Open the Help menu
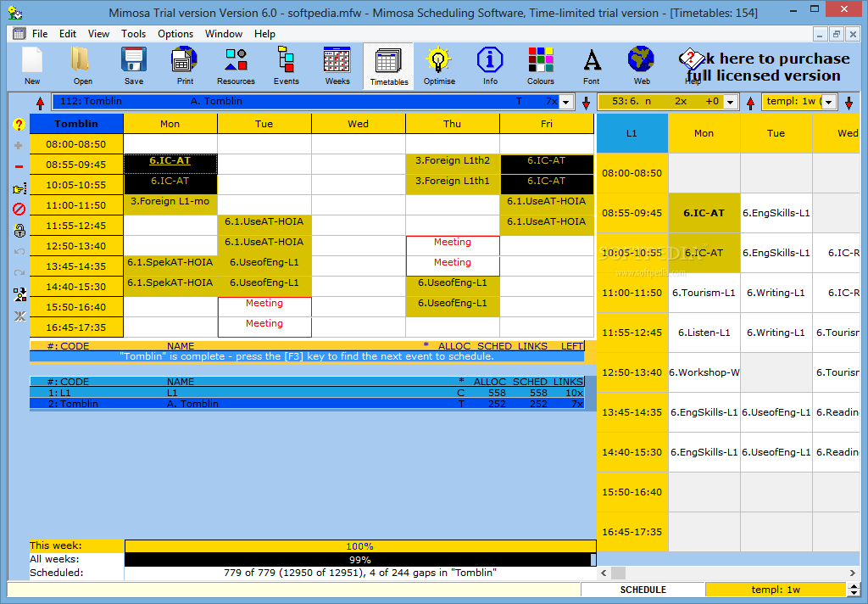Image resolution: width=868 pixels, height=604 pixels. coord(264,34)
